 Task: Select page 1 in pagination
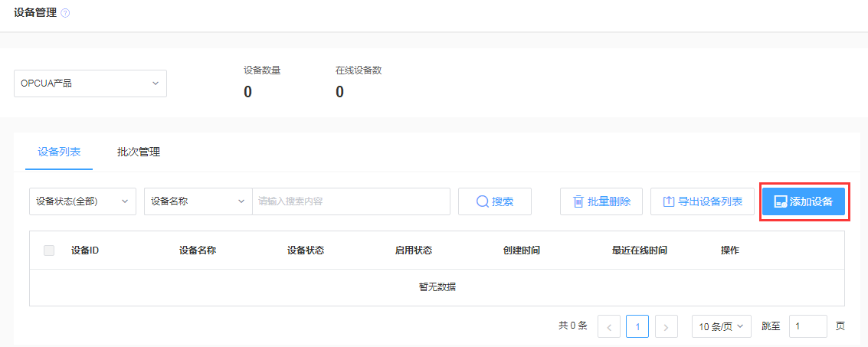[637, 326]
